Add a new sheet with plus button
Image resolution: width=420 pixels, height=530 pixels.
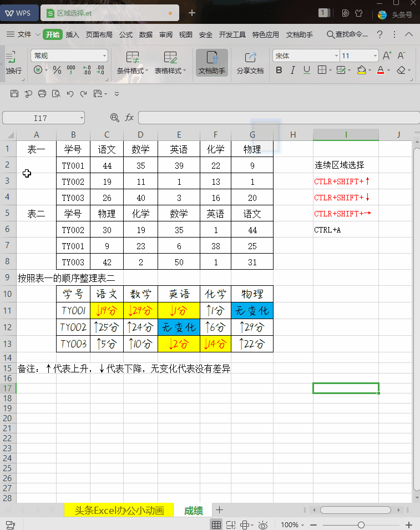[219, 509]
